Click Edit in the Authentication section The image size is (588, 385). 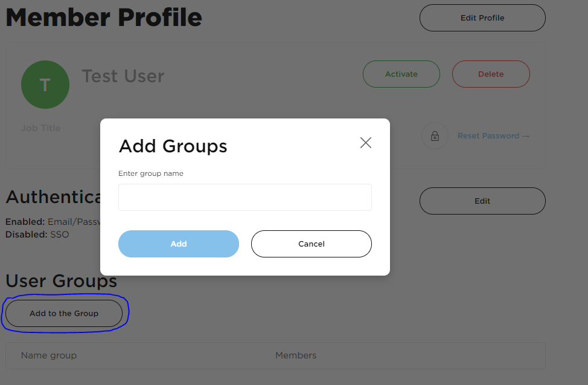[482, 201]
